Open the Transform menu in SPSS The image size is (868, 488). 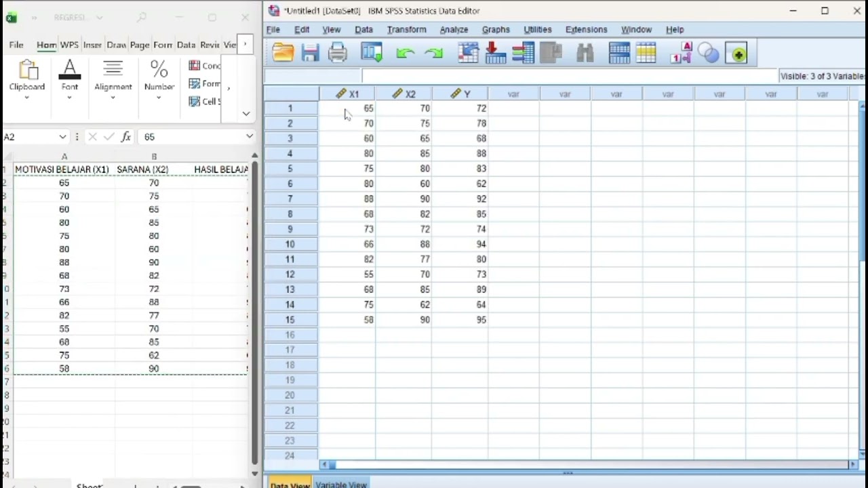tap(406, 30)
